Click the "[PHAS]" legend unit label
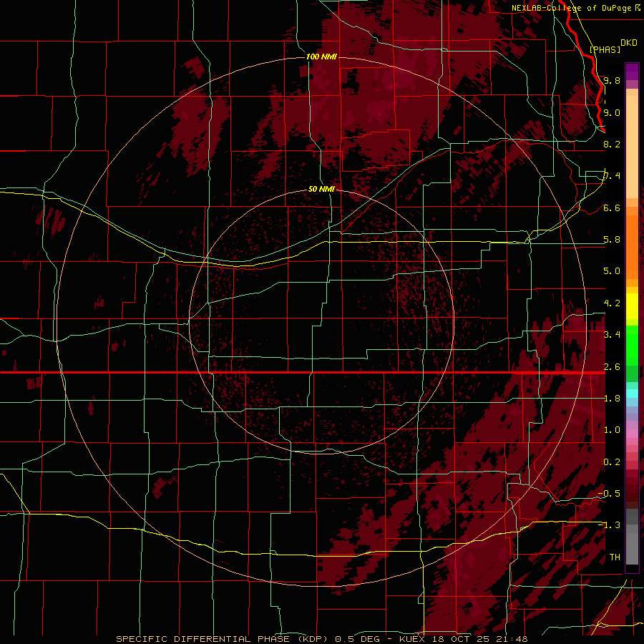This screenshot has width=644, height=644. click(x=605, y=49)
